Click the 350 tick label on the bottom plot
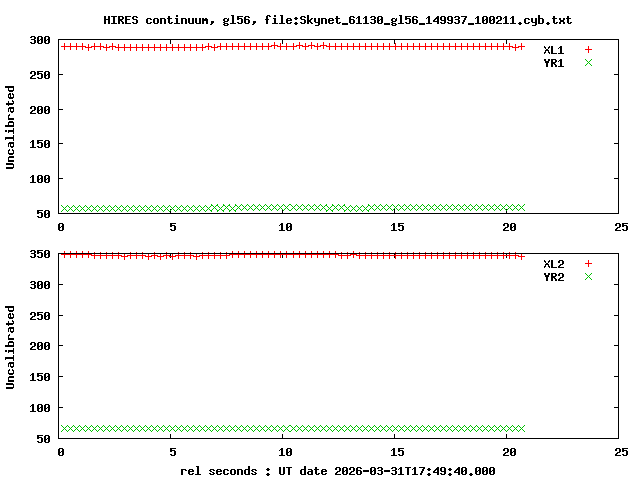 [x=40, y=254]
